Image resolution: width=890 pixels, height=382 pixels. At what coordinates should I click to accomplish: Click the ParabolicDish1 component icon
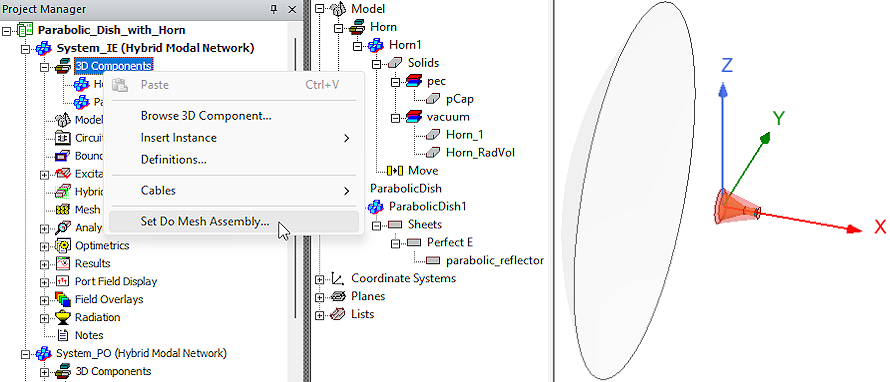376,207
